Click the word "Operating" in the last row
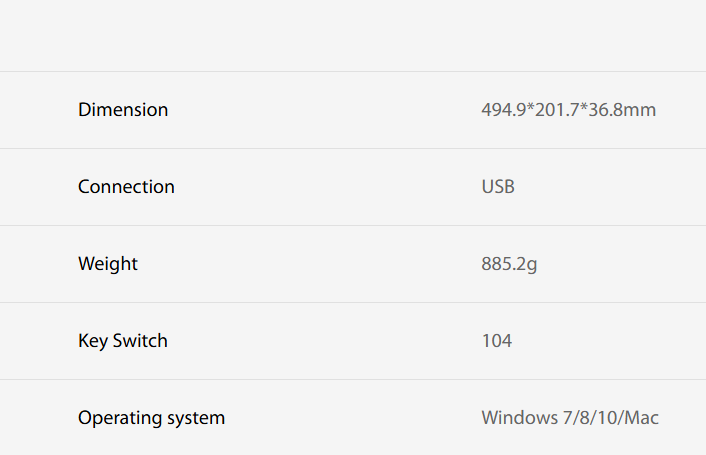 pyautogui.click(x=117, y=418)
